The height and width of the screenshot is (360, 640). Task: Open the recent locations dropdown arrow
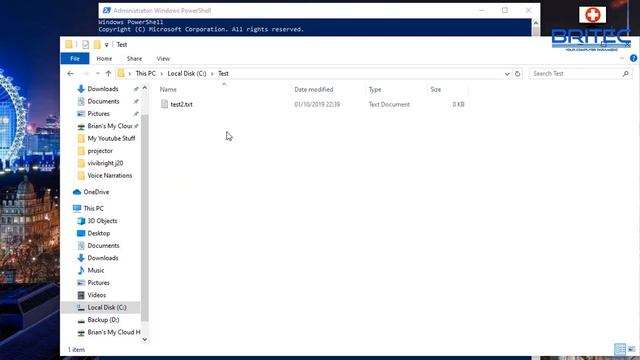point(98,73)
